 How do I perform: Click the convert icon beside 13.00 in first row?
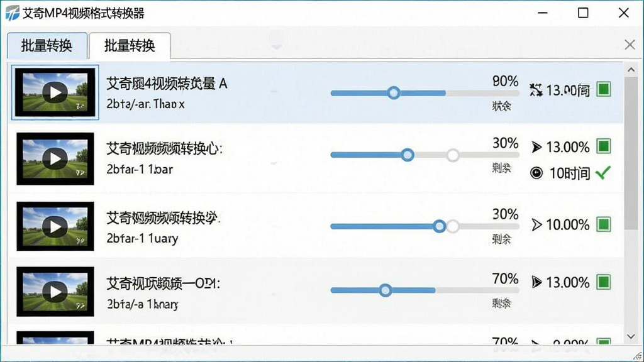536,89
